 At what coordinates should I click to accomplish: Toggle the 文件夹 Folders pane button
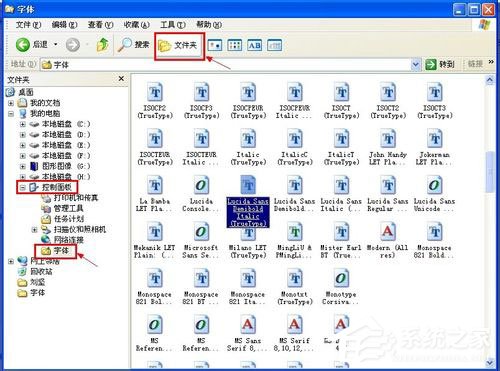click(179, 46)
